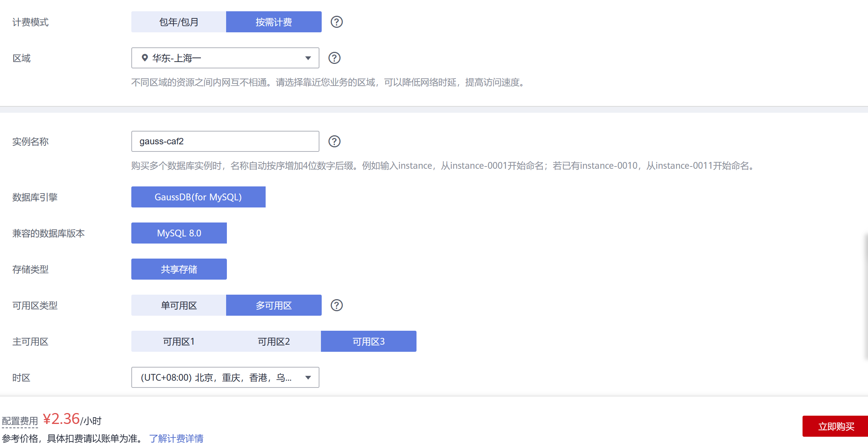
Task: Select 包年/包月 billing mode
Action: [179, 22]
